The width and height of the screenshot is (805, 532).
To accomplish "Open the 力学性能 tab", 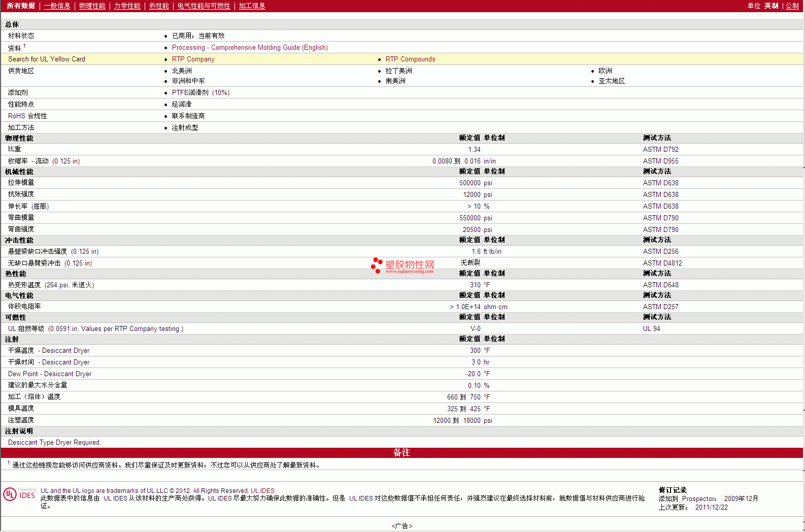I will coord(127,6).
